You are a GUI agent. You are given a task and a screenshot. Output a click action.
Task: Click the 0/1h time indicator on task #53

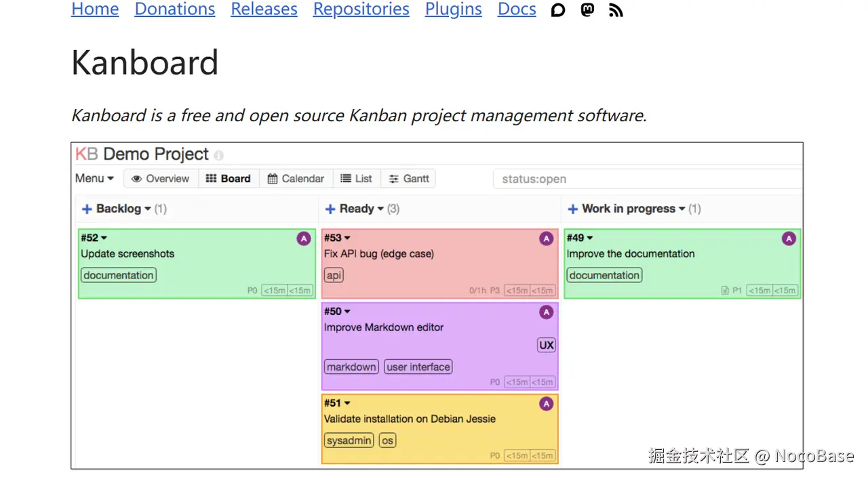pos(478,291)
